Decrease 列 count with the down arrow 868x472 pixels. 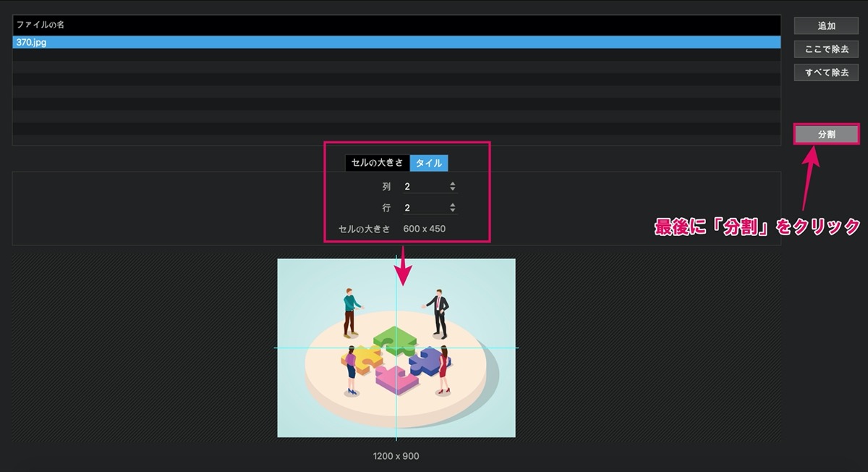click(x=453, y=190)
